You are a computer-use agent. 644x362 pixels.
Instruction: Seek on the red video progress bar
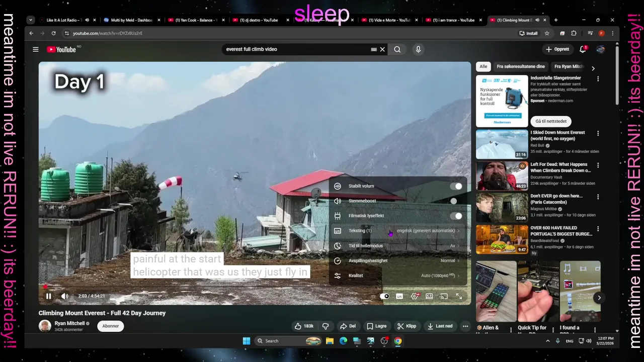(x=255, y=287)
